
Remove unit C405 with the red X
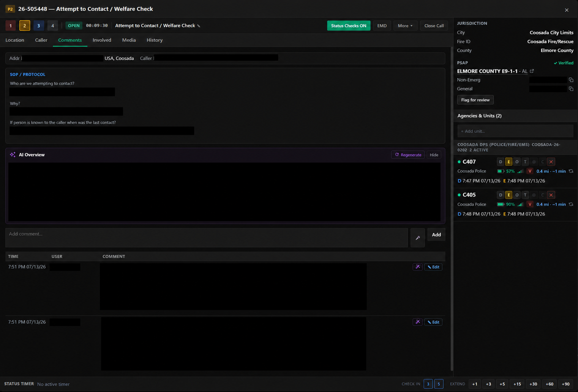[x=551, y=195]
